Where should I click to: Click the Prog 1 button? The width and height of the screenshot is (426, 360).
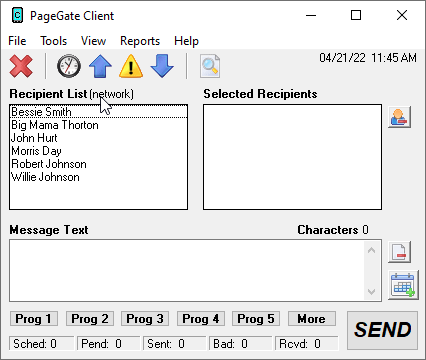click(x=34, y=319)
